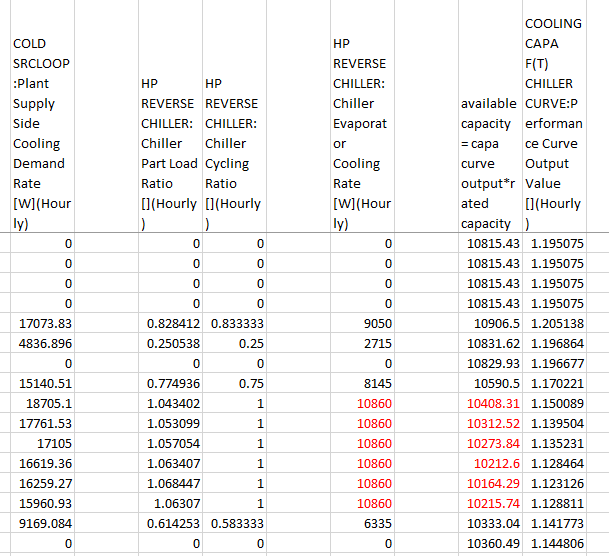Click cycling ratio cell 0.75
The width and height of the screenshot is (609, 556).
(x=234, y=383)
